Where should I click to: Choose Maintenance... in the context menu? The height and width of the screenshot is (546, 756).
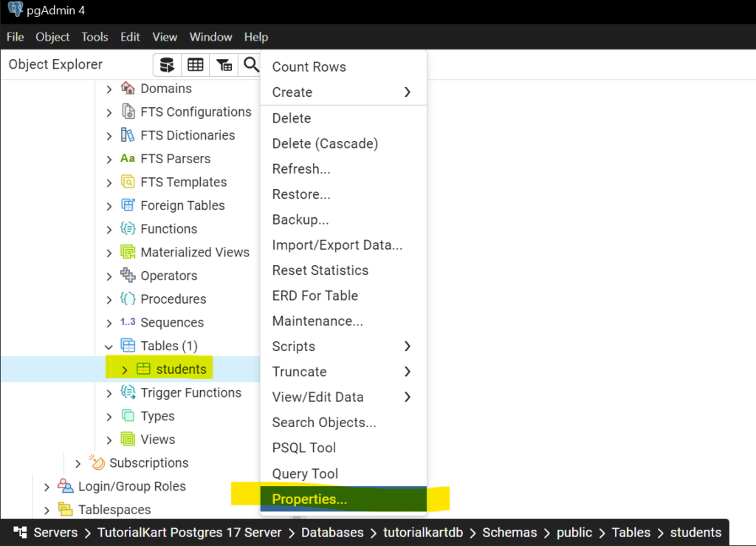[x=343, y=321]
